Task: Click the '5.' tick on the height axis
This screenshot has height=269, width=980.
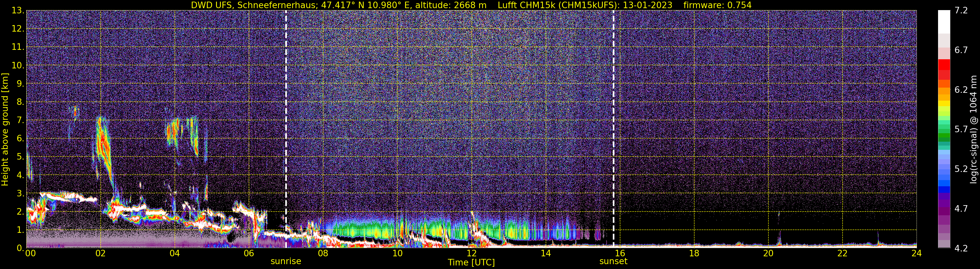Action: (x=20, y=157)
